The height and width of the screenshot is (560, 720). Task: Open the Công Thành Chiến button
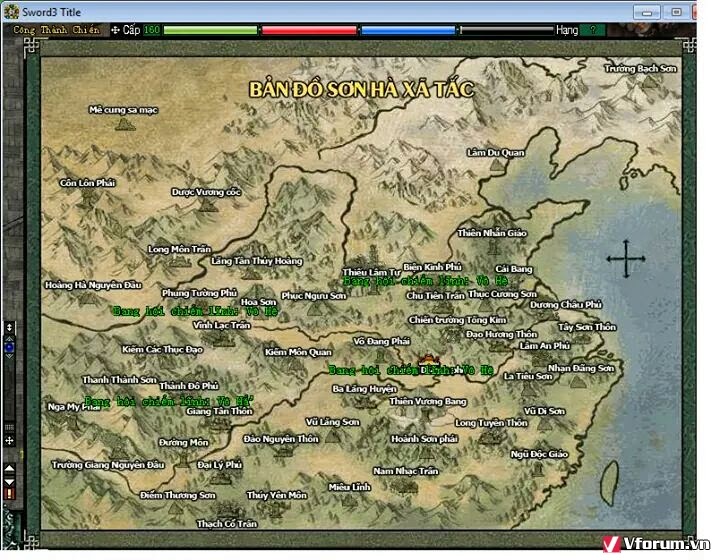pyautogui.click(x=56, y=30)
